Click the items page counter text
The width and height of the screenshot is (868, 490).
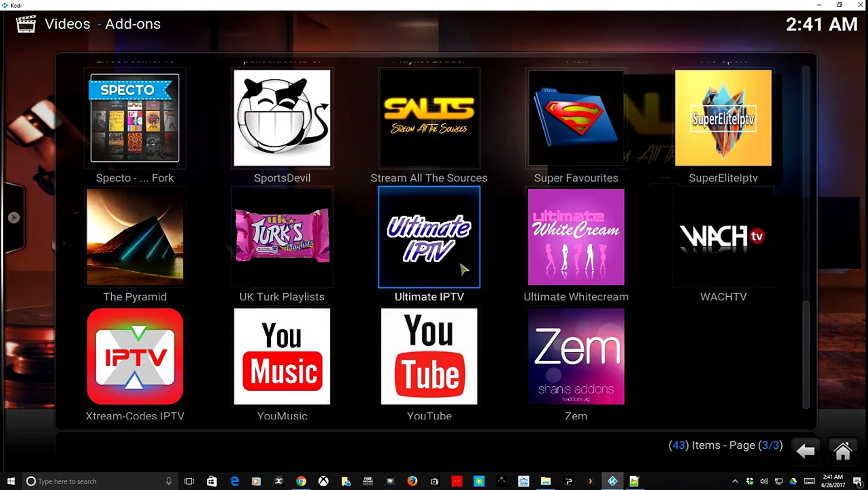pos(726,445)
